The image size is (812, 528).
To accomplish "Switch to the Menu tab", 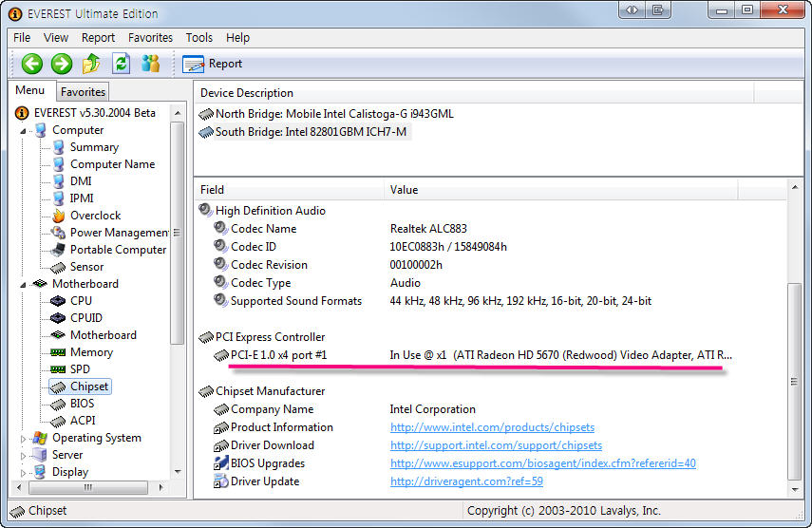I will (30, 90).
